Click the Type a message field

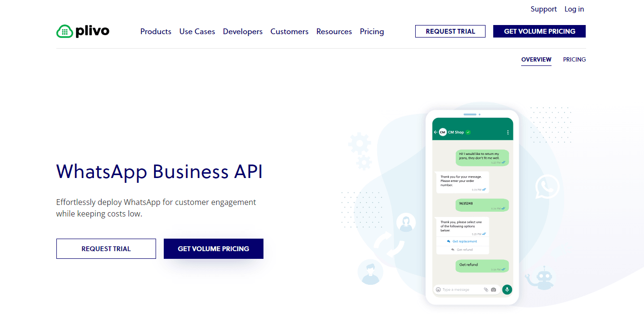(x=460, y=290)
